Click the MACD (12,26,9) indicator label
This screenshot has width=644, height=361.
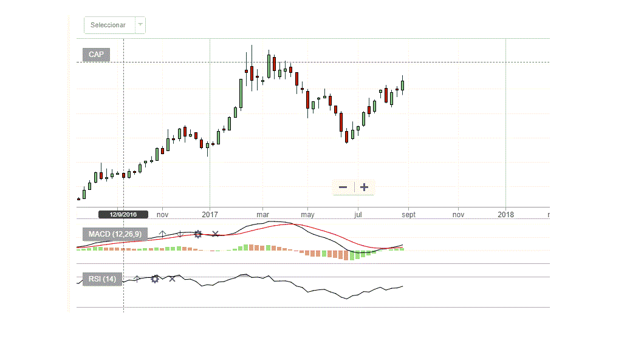pos(115,234)
